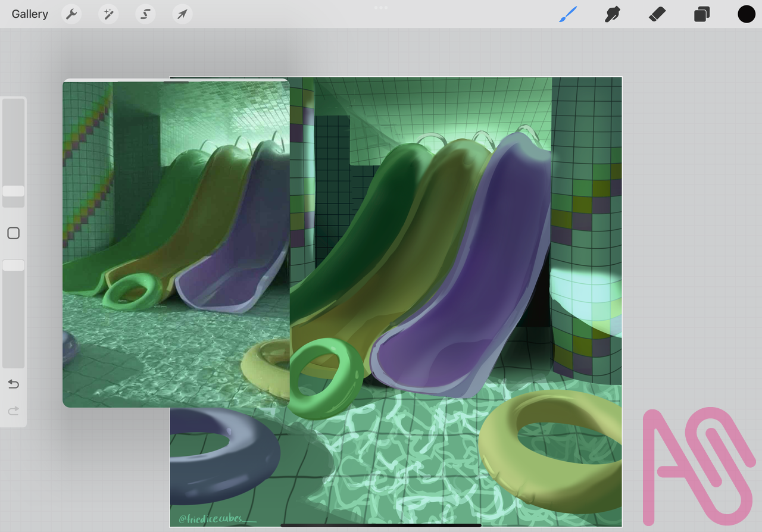Switch to the Smudge tool

coord(613,14)
